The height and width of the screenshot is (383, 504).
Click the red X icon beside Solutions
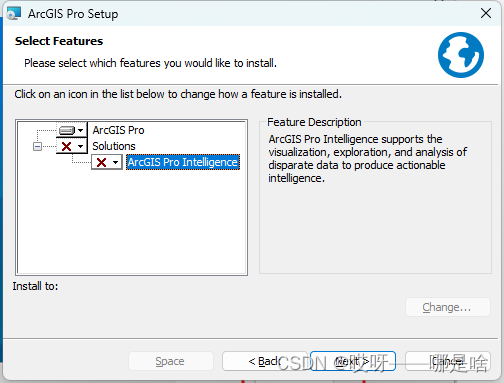(67, 146)
